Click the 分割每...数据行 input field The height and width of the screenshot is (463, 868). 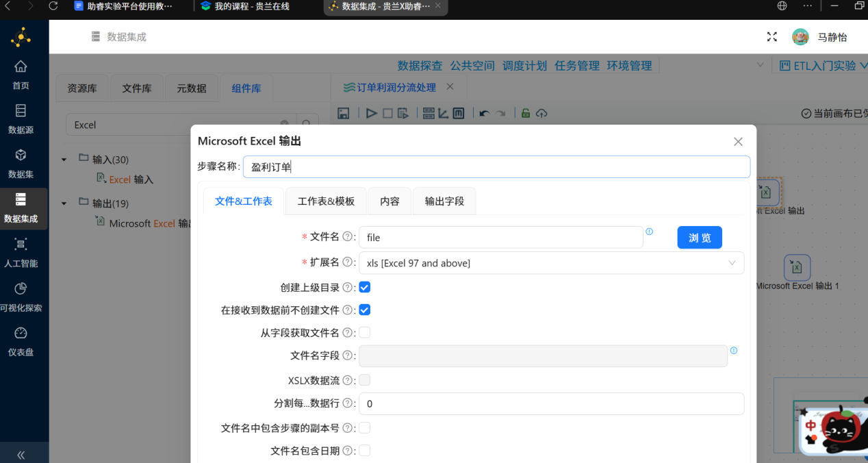click(x=551, y=403)
